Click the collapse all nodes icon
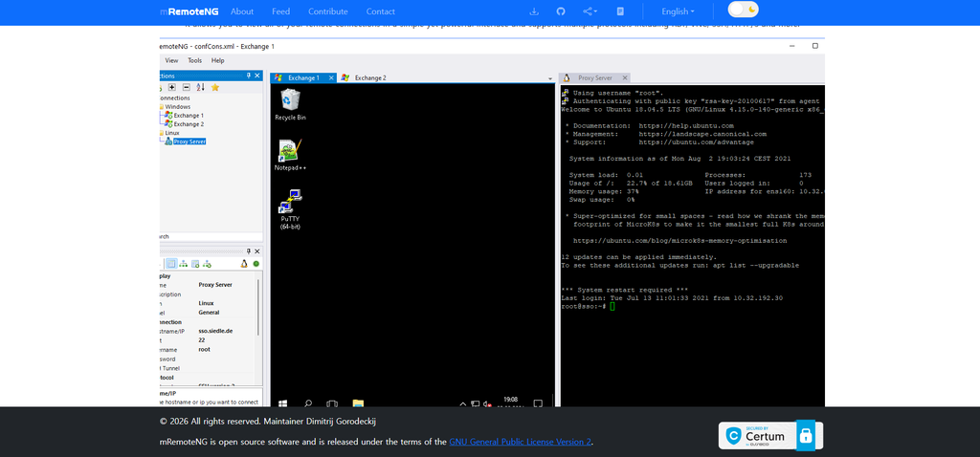The width and height of the screenshot is (980, 457). [186, 87]
